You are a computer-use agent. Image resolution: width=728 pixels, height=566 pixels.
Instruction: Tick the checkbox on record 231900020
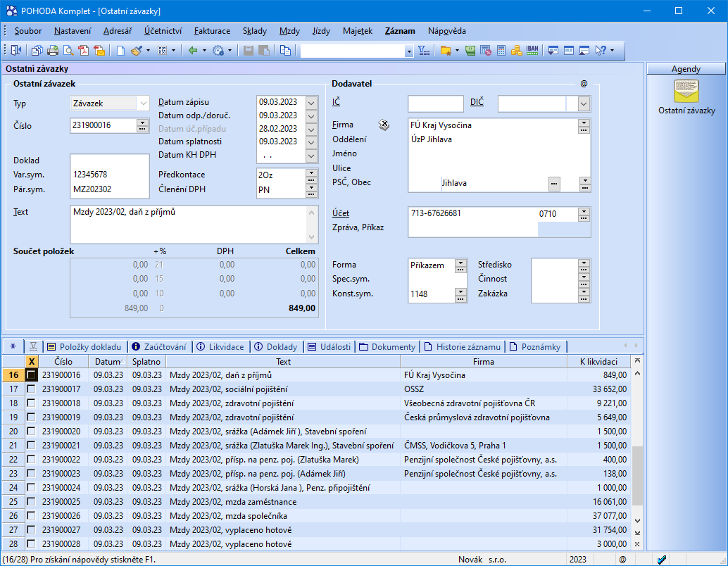point(31,432)
